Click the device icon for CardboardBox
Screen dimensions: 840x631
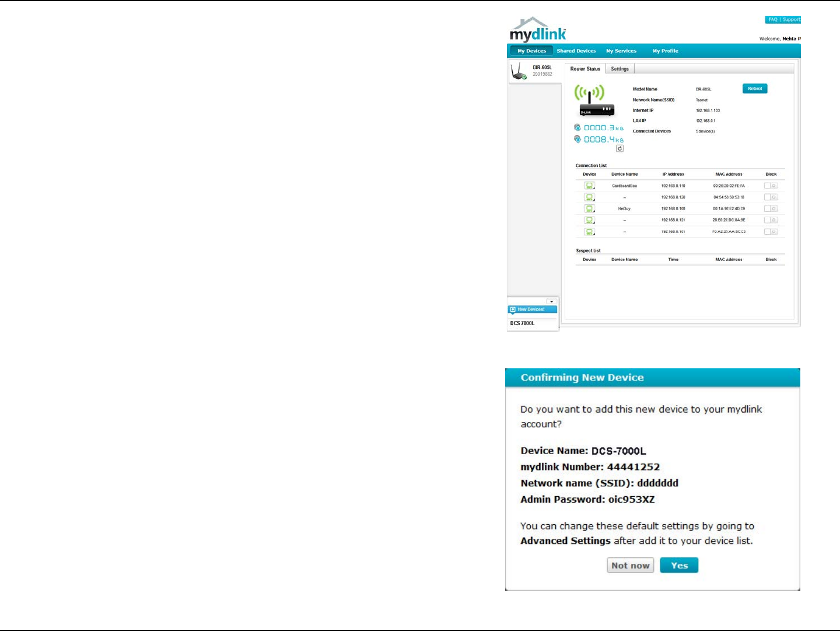pos(590,186)
